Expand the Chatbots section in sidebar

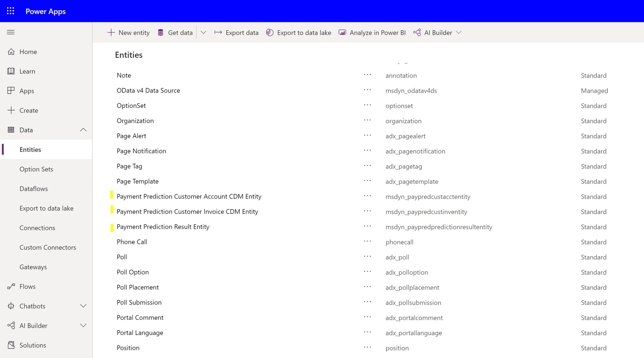[x=83, y=306]
